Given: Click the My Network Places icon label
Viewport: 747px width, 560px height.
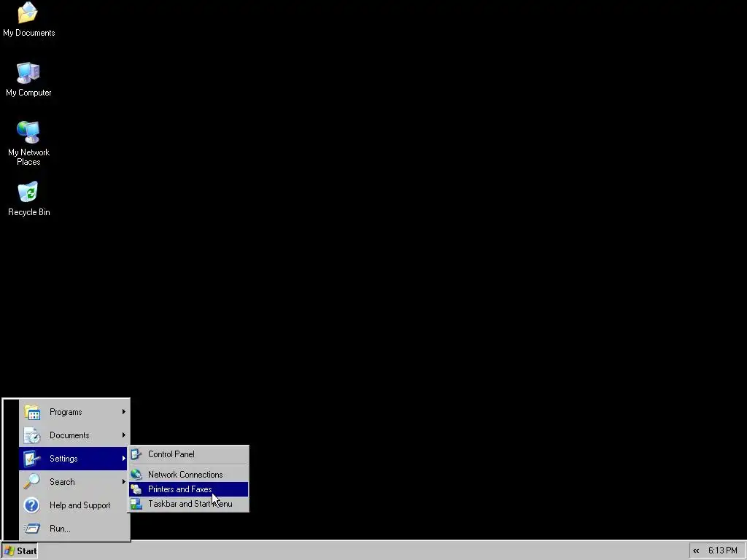Looking at the screenshot, I should [28, 157].
